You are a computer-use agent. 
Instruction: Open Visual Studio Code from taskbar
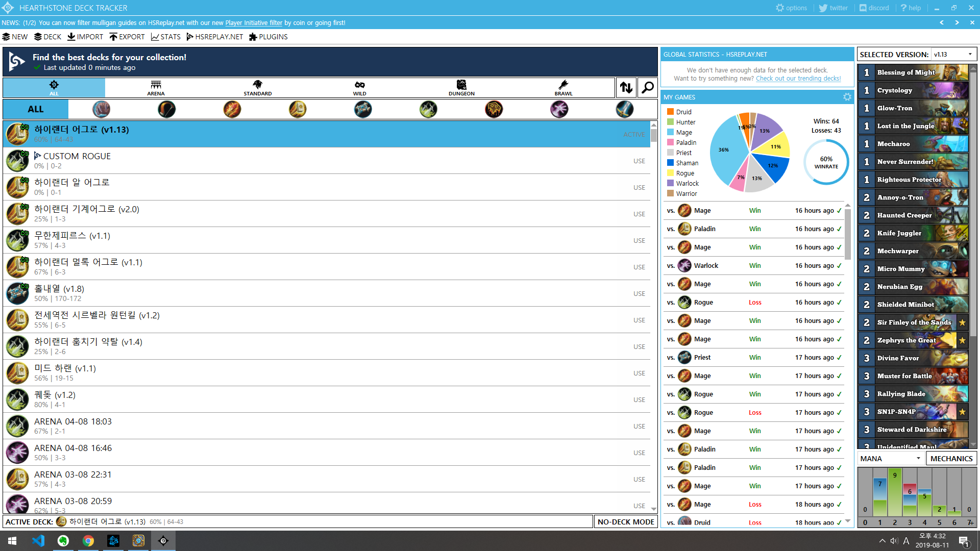pyautogui.click(x=38, y=541)
